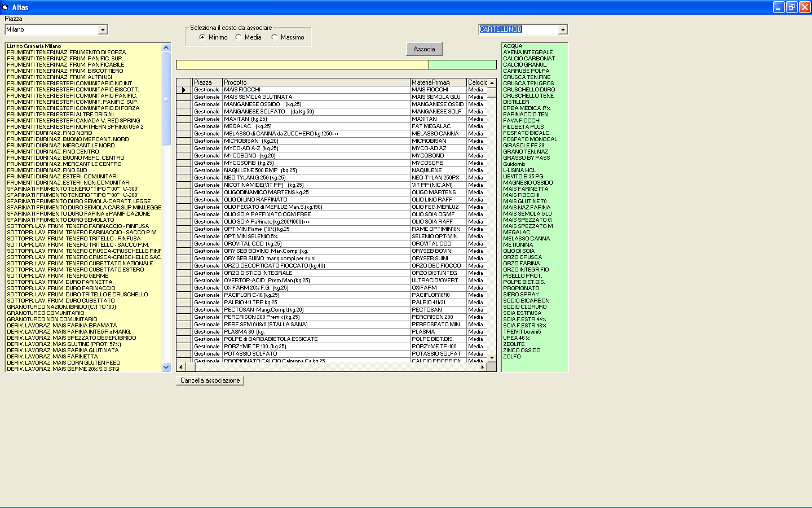Viewport: 812px width, 508px height.
Task: Open the Piazza dropdown showing Milano
Action: point(103,29)
